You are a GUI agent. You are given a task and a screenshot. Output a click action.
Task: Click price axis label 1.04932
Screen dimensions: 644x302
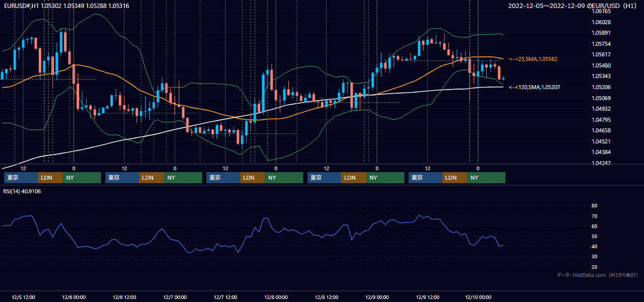pos(601,109)
